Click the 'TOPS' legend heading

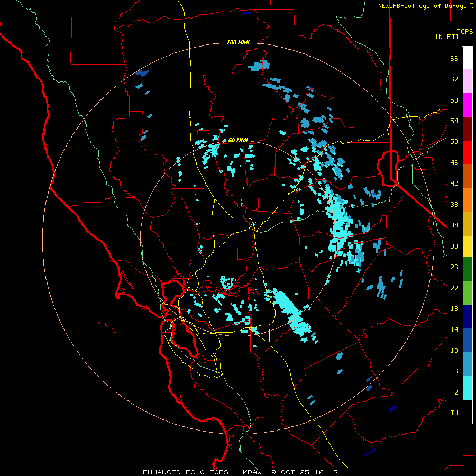pos(465,31)
